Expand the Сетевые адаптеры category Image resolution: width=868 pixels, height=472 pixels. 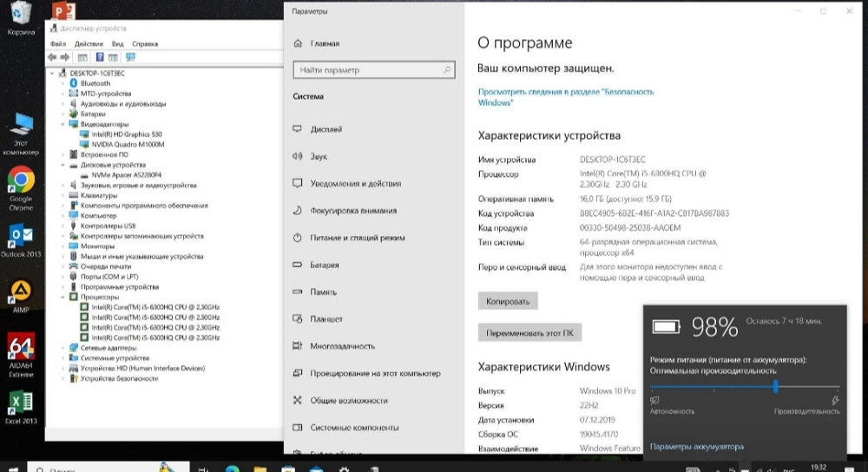pos(62,347)
